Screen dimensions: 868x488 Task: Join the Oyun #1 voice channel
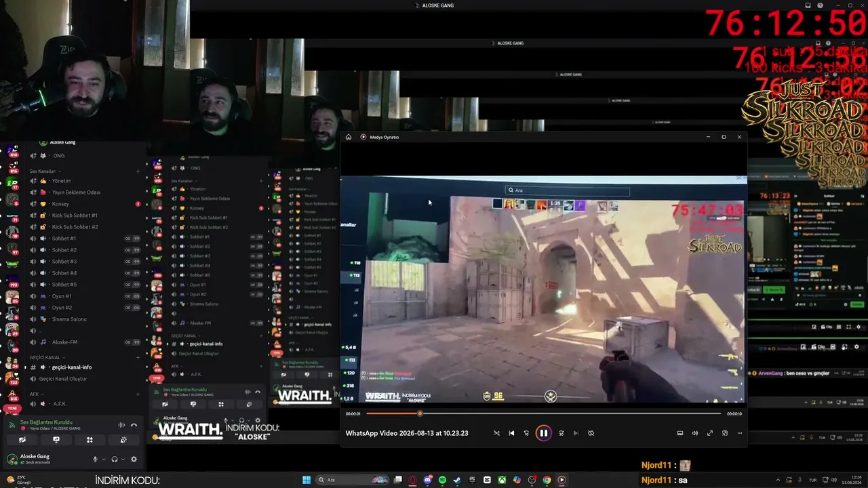pyautogui.click(x=84, y=296)
